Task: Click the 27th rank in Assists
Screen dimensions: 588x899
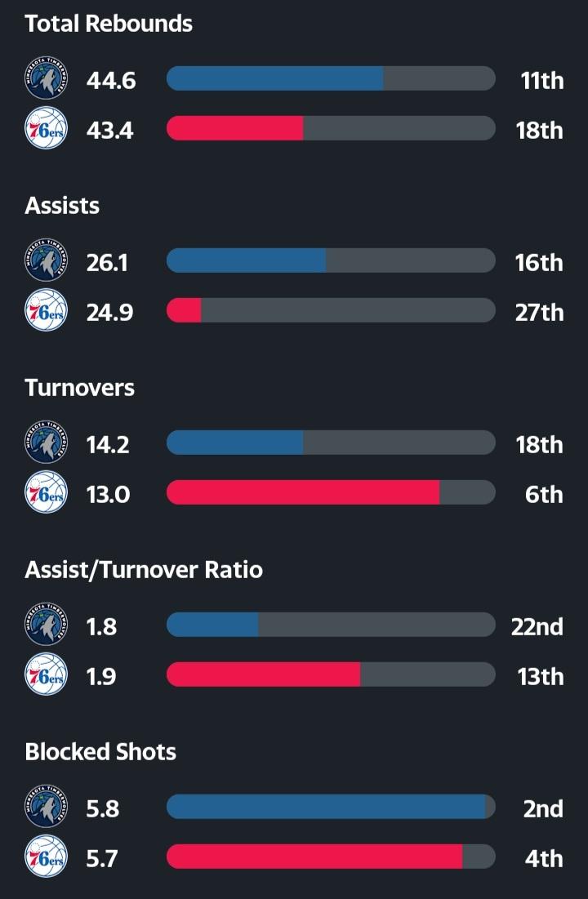Action: 539,312
